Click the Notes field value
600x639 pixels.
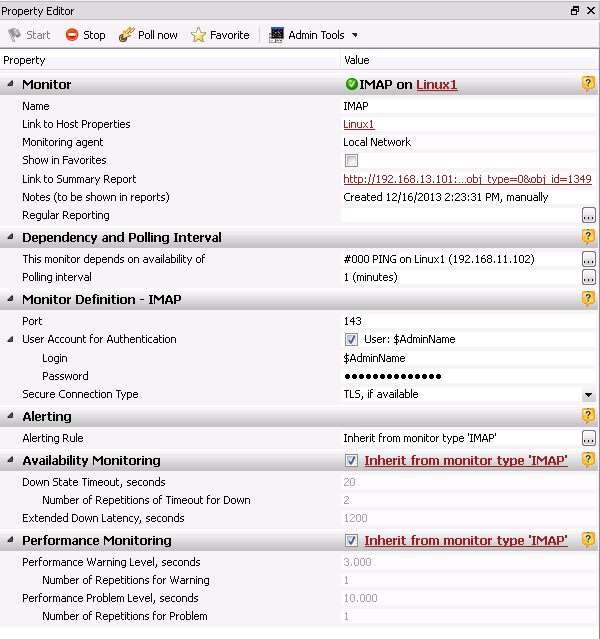click(469, 197)
